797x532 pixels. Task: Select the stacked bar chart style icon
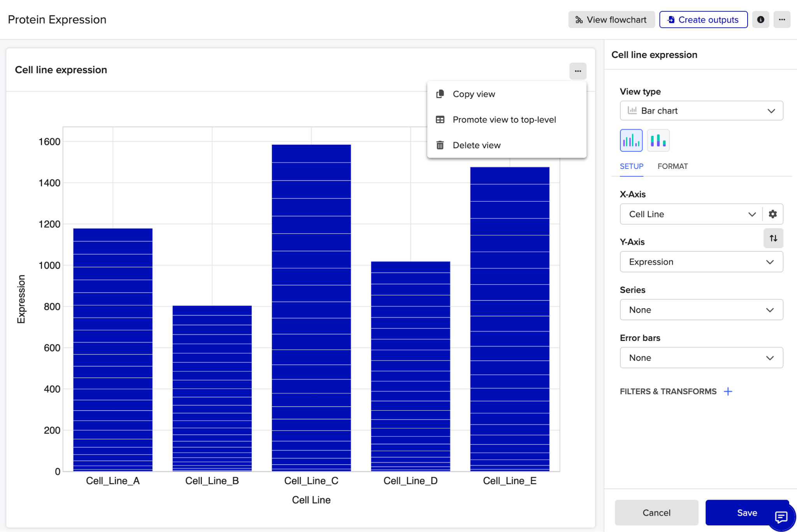[x=658, y=140]
